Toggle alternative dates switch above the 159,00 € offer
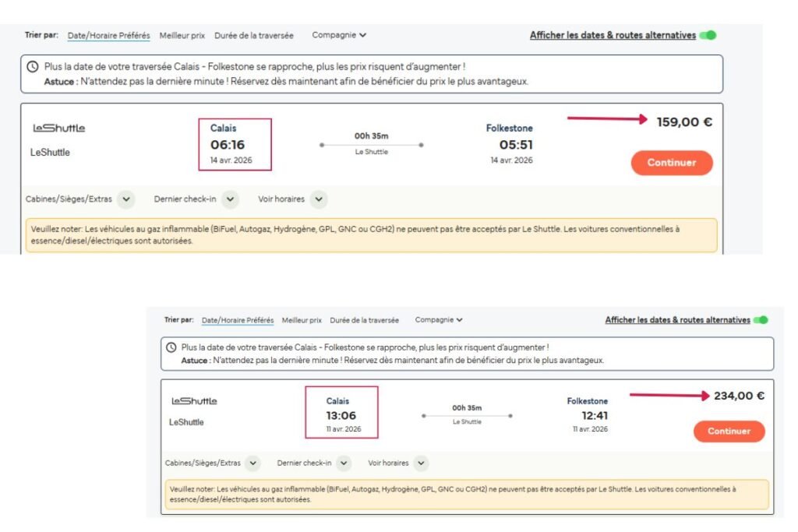The image size is (798, 532). pos(708,35)
